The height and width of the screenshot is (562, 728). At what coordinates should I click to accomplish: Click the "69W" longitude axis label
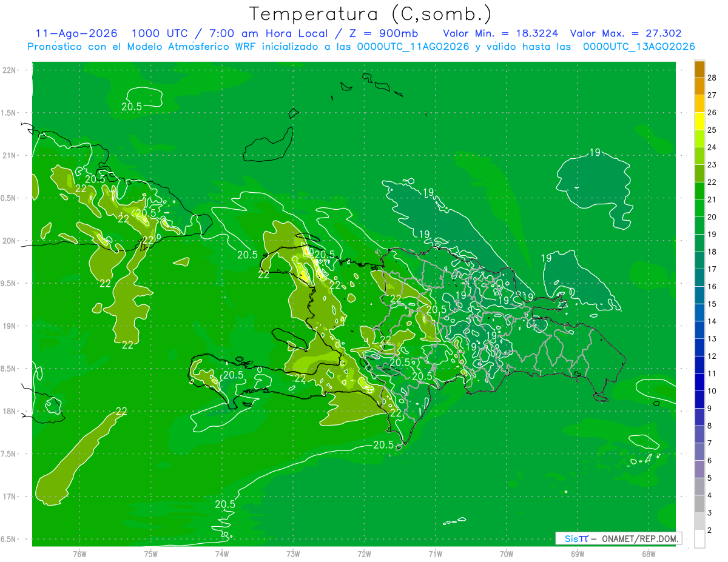[x=578, y=554]
